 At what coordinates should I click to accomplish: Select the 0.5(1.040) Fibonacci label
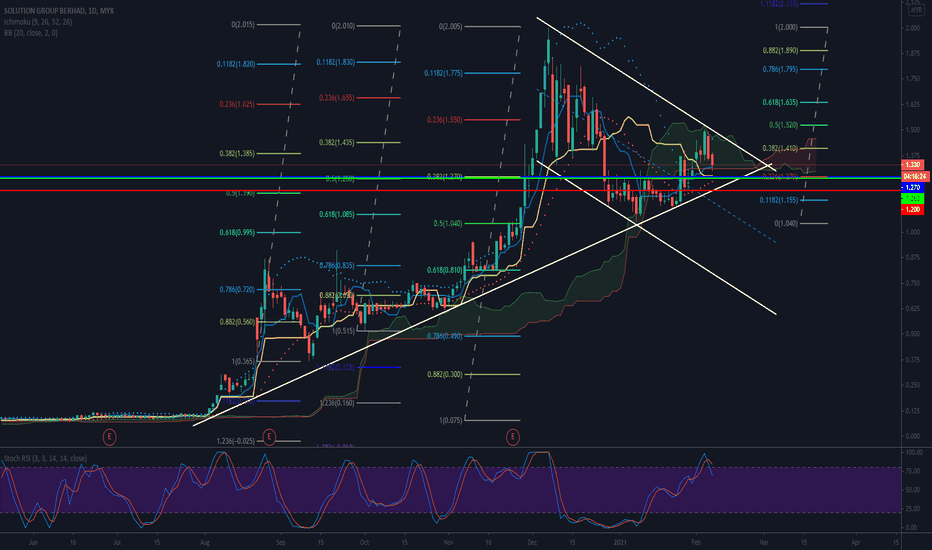tap(448, 224)
